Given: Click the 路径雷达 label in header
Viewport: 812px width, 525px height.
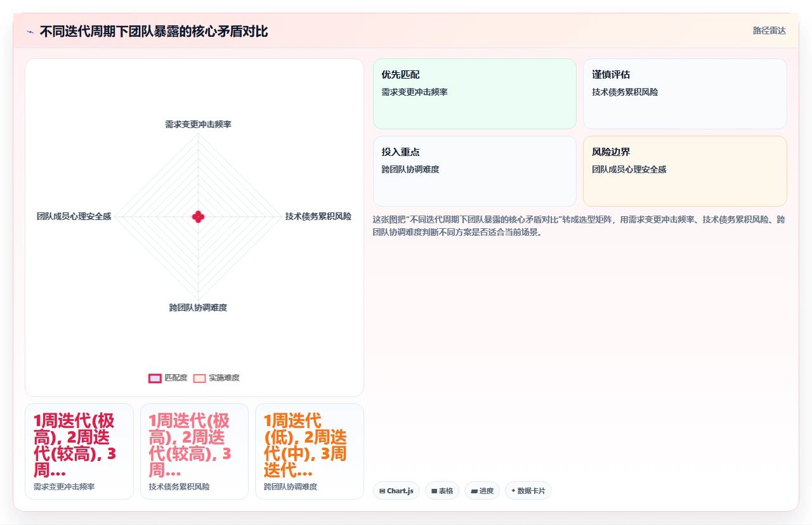Looking at the screenshot, I should (769, 30).
